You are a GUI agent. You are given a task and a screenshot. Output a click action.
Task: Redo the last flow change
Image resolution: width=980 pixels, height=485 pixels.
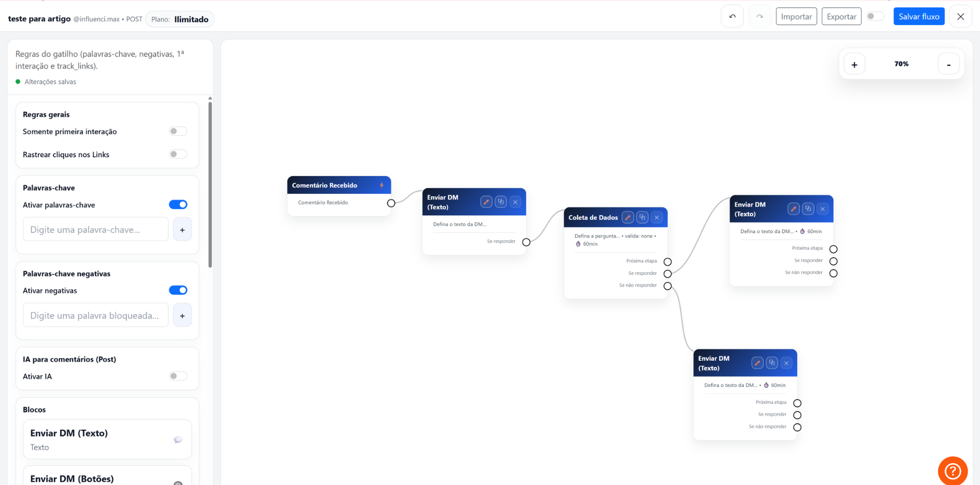[x=759, y=16]
